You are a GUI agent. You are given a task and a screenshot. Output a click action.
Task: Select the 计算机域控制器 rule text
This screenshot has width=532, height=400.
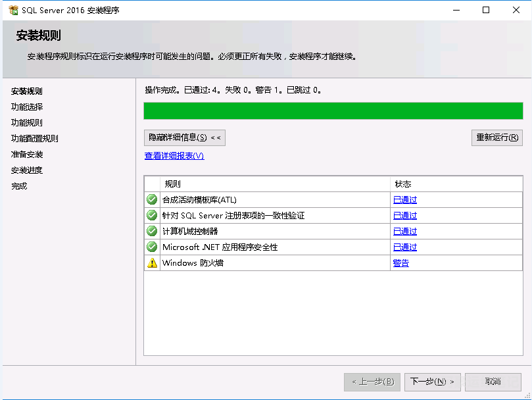point(190,231)
